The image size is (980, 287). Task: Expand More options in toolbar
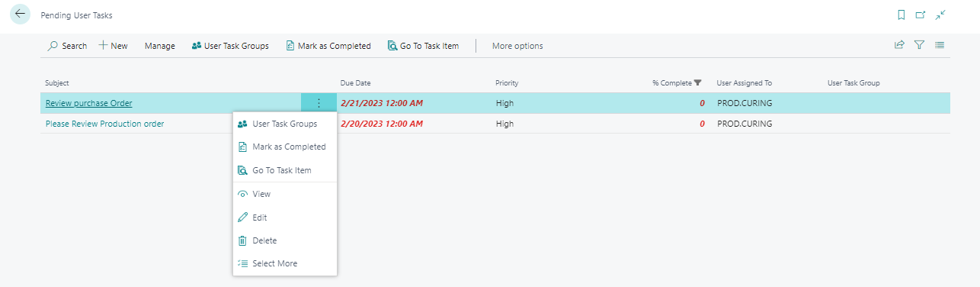click(x=517, y=46)
